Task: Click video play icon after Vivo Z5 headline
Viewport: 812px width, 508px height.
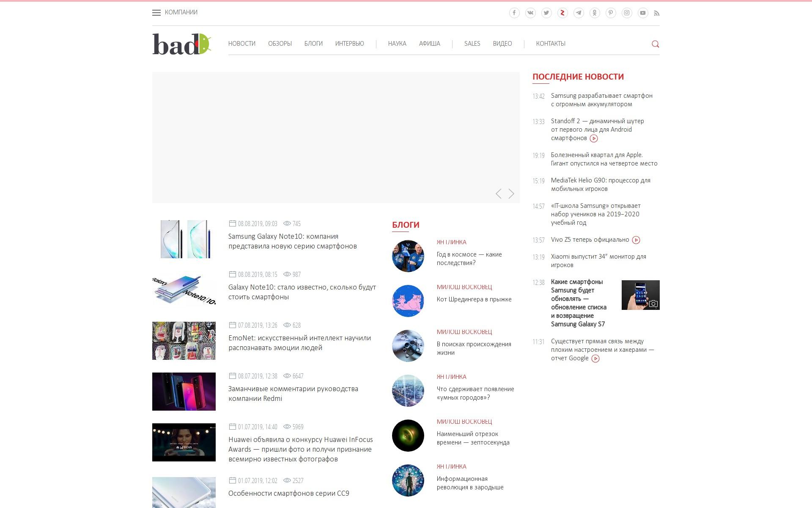Action: point(636,240)
